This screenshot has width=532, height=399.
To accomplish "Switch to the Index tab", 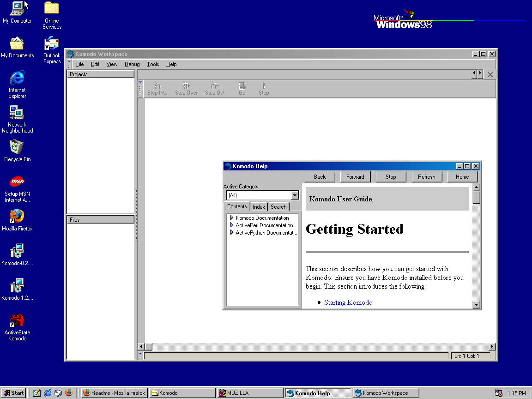I will [259, 206].
